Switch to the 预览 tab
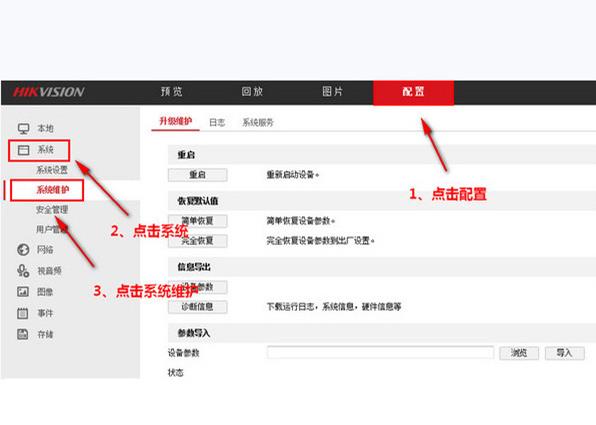Viewport: 596px width, 425px height. pos(171,92)
